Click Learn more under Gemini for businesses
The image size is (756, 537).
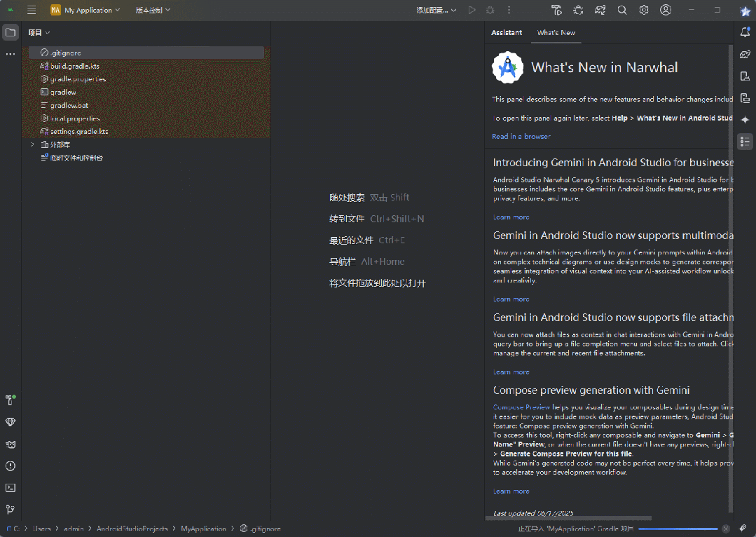511,217
